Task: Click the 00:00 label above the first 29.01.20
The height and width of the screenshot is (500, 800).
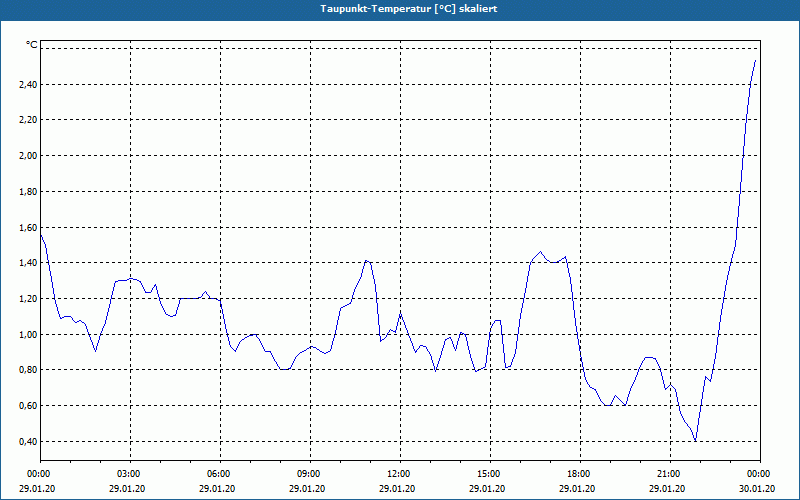Action: (x=40, y=474)
